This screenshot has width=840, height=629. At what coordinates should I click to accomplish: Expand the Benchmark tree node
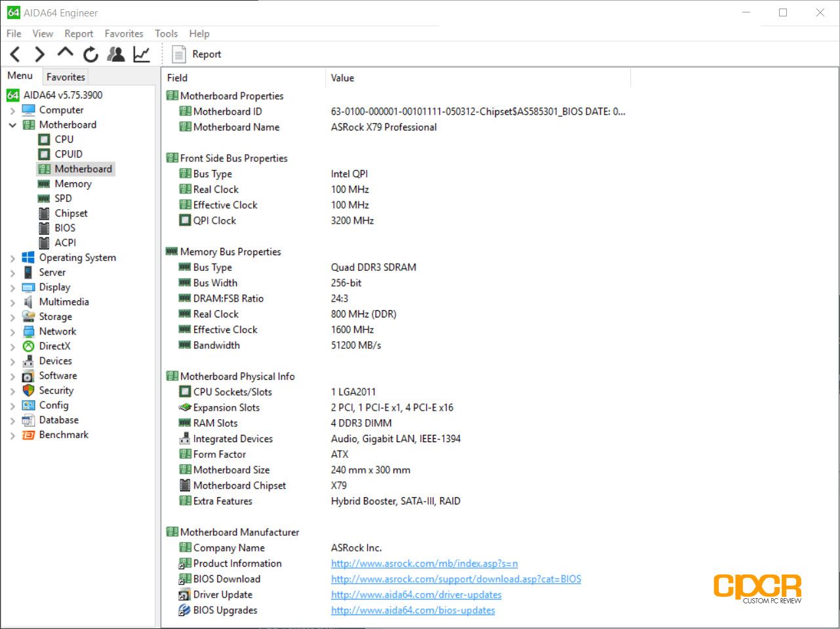12,436
